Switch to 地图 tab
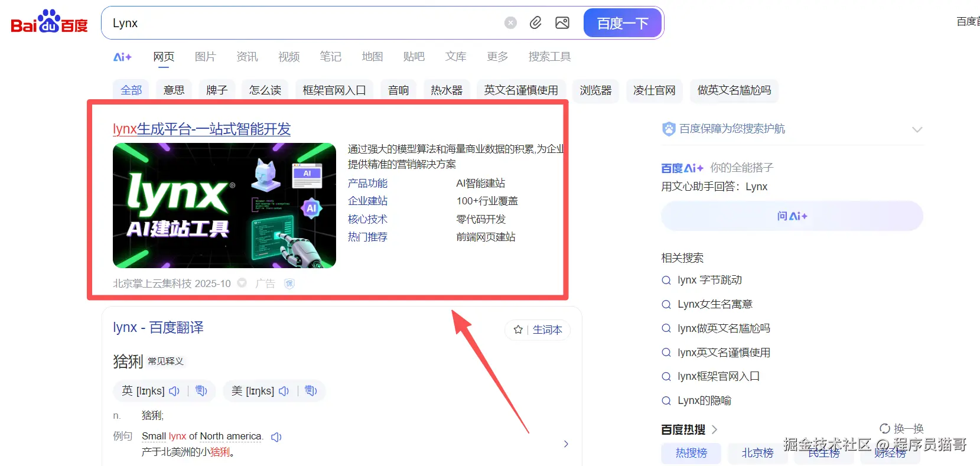Image resolution: width=980 pixels, height=466 pixels. 372,57
